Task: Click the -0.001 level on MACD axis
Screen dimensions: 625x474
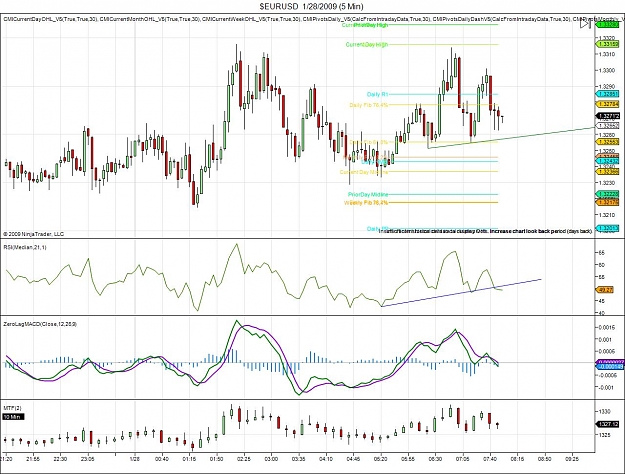Action: click(606, 387)
